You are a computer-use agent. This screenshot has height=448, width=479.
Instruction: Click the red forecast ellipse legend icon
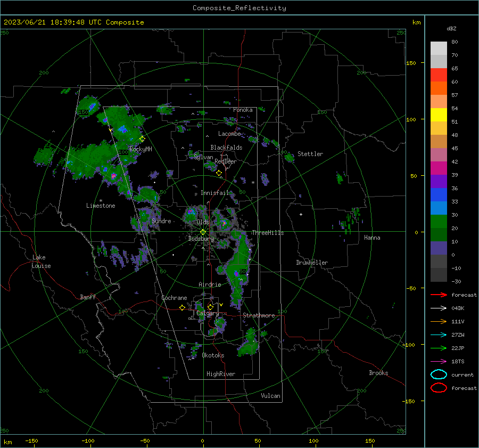(x=439, y=388)
